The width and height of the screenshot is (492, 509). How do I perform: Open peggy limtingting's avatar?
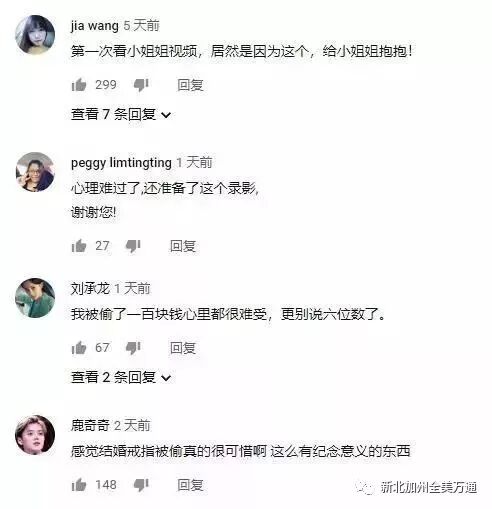35,172
